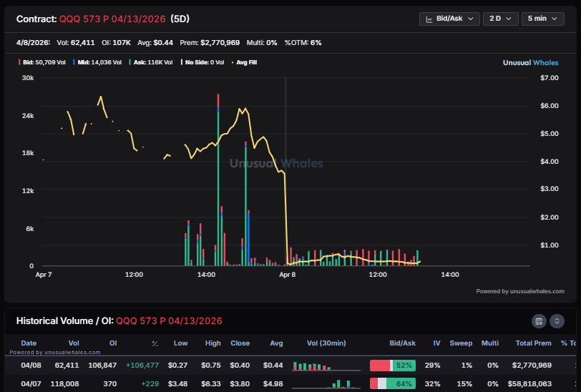Sort table by High column
The width and height of the screenshot is (581, 392).
(x=213, y=343)
